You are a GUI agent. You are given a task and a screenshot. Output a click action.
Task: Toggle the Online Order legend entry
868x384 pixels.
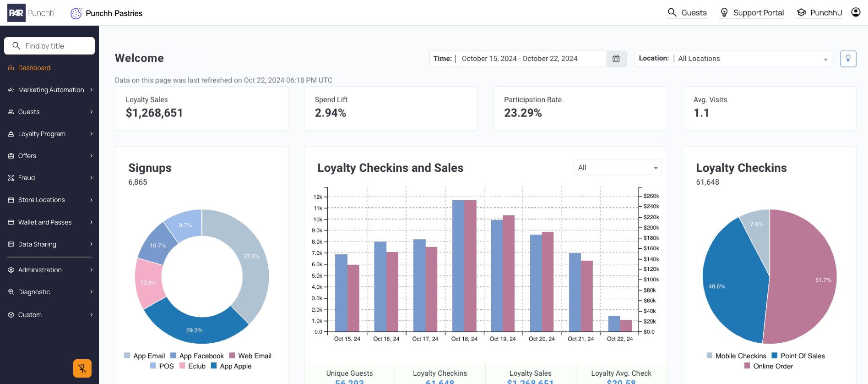point(769,366)
